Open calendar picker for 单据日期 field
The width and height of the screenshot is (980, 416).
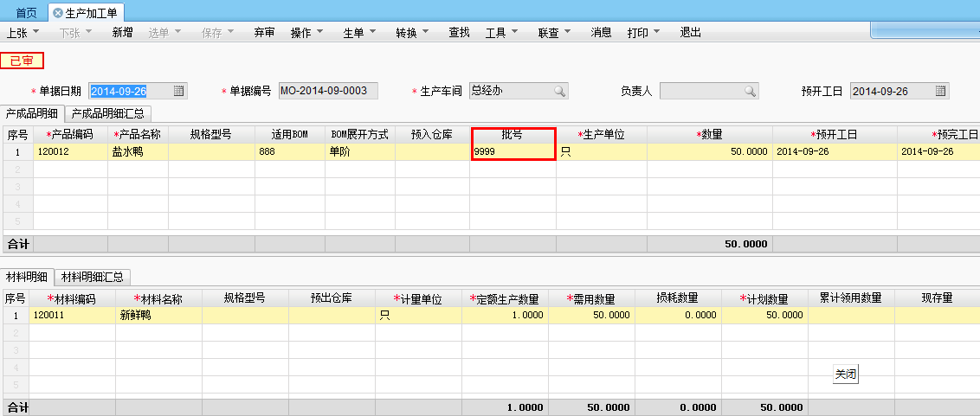pos(179,91)
